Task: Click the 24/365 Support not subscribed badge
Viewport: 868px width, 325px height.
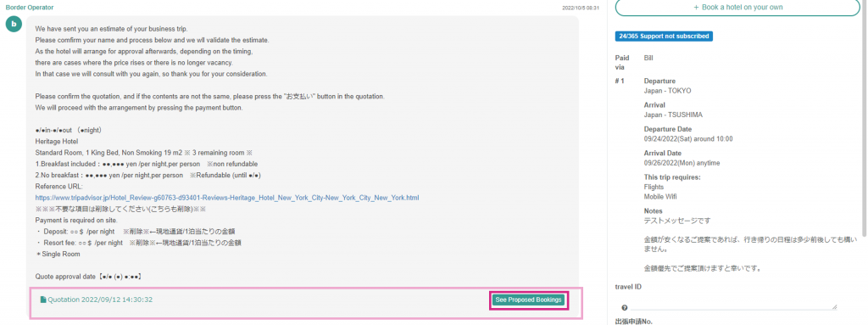Action: click(x=664, y=36)
